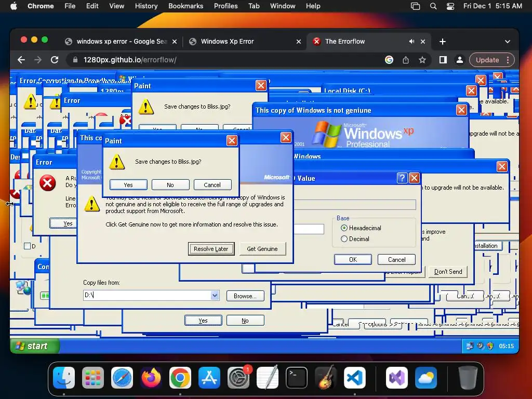Image resolution: width=532 pixels, height=399 pixels.
Task: Open the Trash in the Dock
Action: coord(468,378)
